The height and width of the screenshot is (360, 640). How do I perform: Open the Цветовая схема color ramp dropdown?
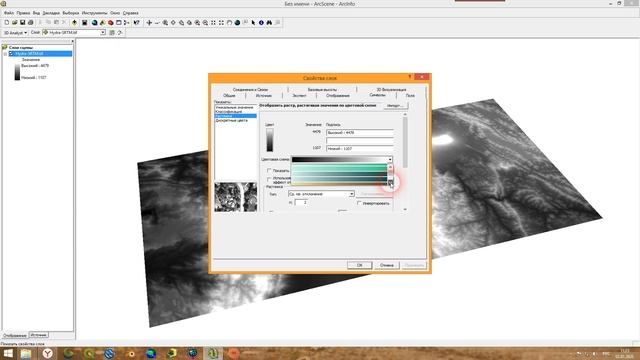pyautogui.click(x=390, y=160)
